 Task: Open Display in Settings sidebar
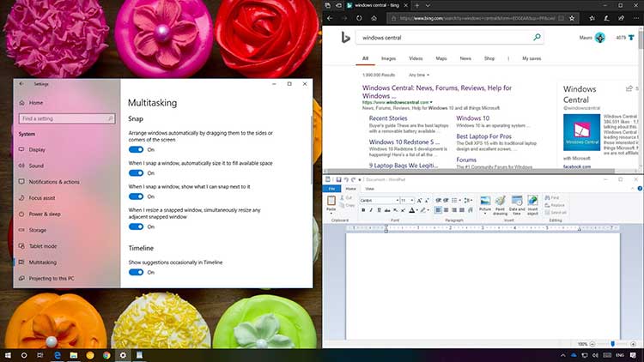(x=37, y=150)
